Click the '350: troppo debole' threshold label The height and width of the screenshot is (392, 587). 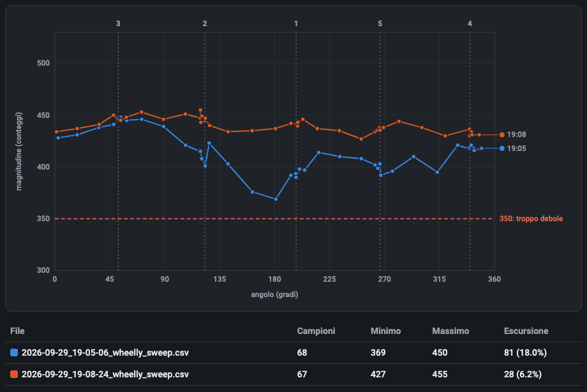click(x=531, y=219)
